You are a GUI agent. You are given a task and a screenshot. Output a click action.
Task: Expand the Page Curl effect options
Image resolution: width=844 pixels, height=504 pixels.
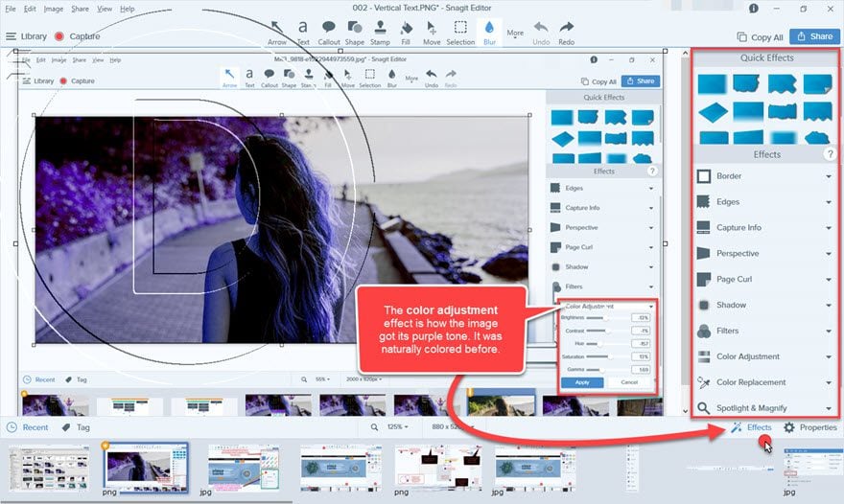829,280
